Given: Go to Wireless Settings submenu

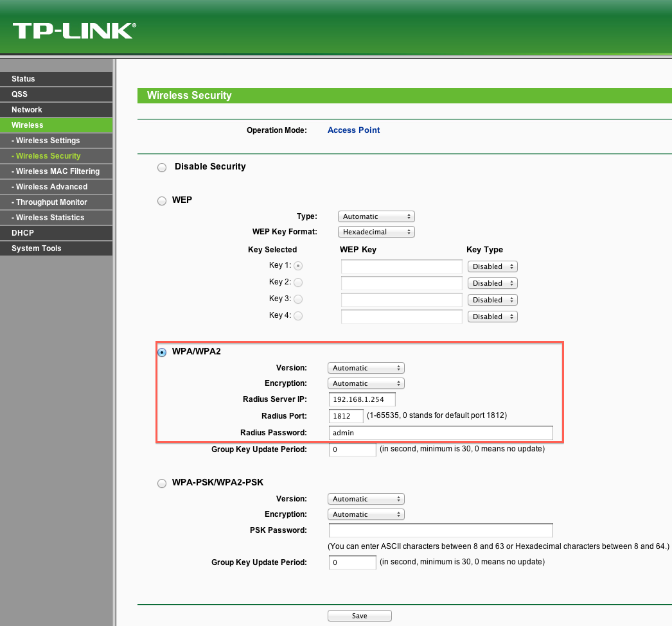Looking at the screenshot, I should 56,141.
